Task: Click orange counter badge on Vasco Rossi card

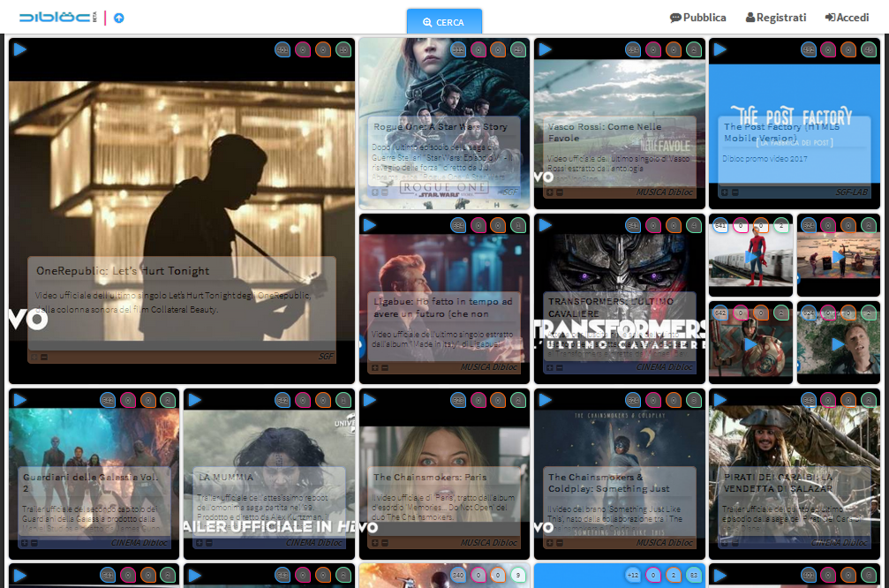Action: coord(674,50)
